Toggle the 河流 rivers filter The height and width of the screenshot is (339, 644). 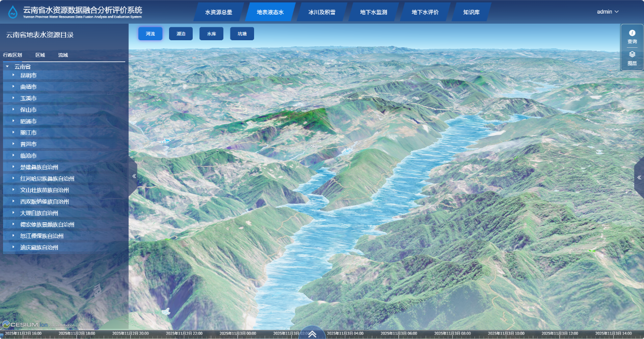click(x=150, y=34)
